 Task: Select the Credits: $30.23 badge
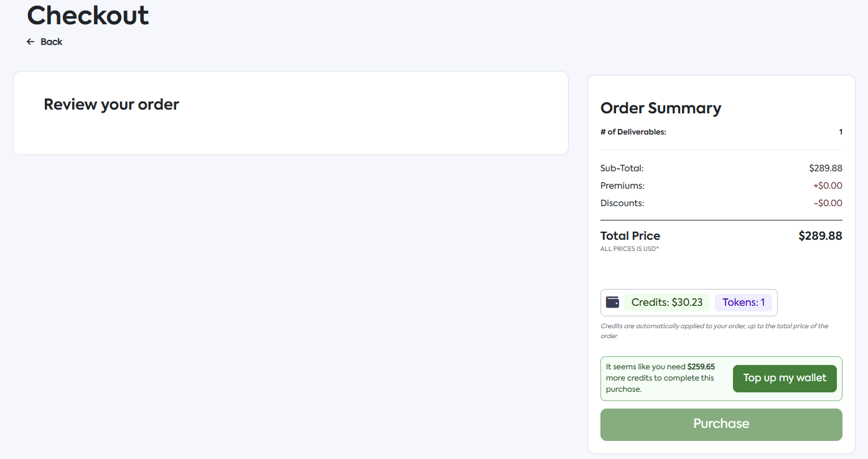[x=666, y=303]
